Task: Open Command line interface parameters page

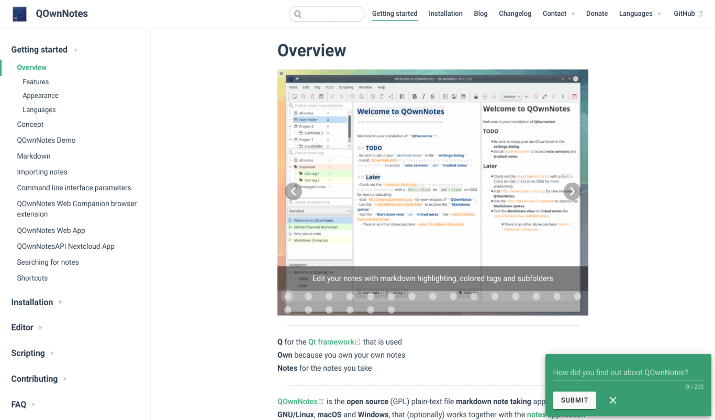Action: [74, 187]
